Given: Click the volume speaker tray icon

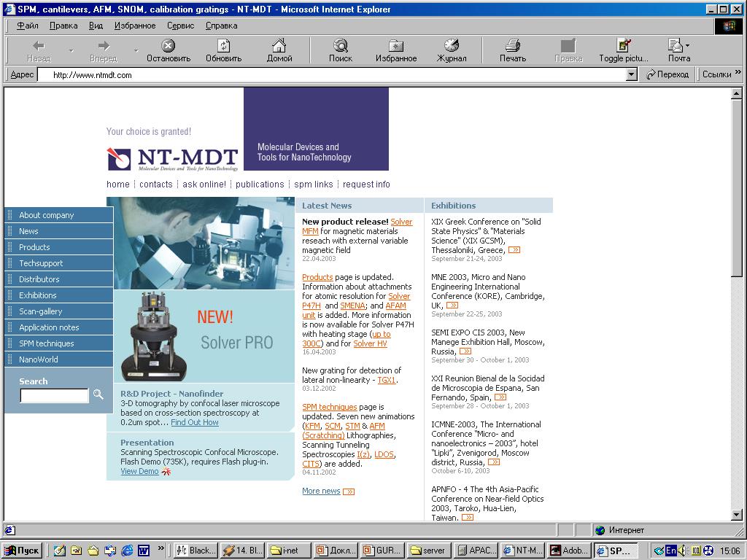Looking at the screenshot, I should pyautogui.click(x=682, y=551).
